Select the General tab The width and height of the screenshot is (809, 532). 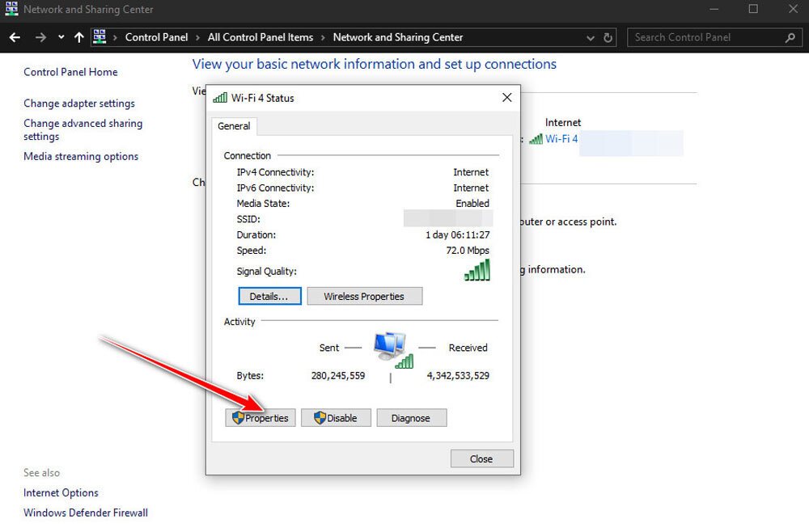[x=234, y=126]
